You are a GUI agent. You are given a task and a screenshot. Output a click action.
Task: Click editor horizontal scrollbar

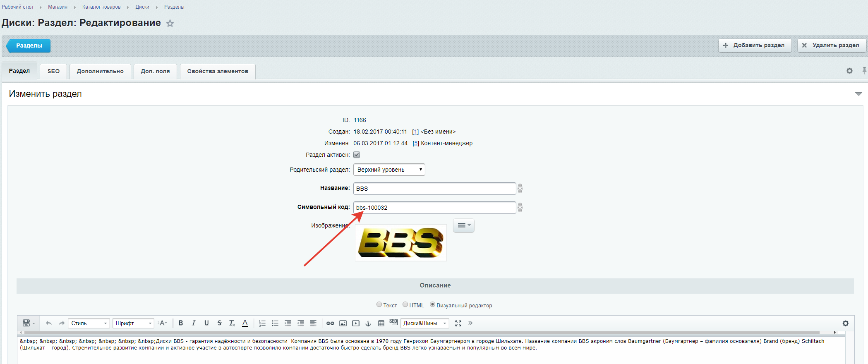pos(422,333)
